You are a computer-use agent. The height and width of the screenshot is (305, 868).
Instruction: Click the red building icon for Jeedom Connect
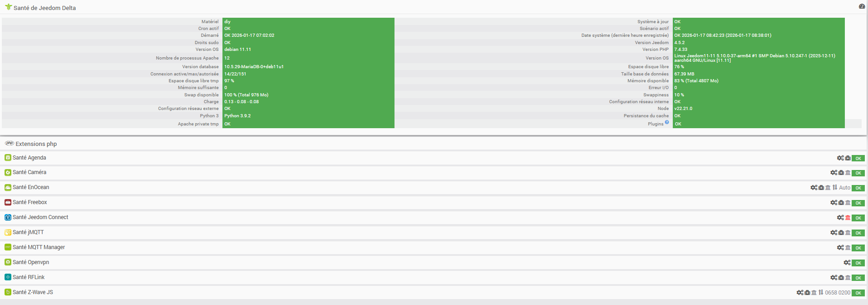(x=848, y=218)
